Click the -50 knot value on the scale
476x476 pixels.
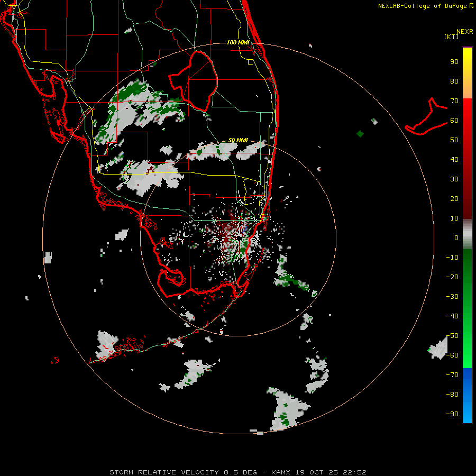[452, 335]
